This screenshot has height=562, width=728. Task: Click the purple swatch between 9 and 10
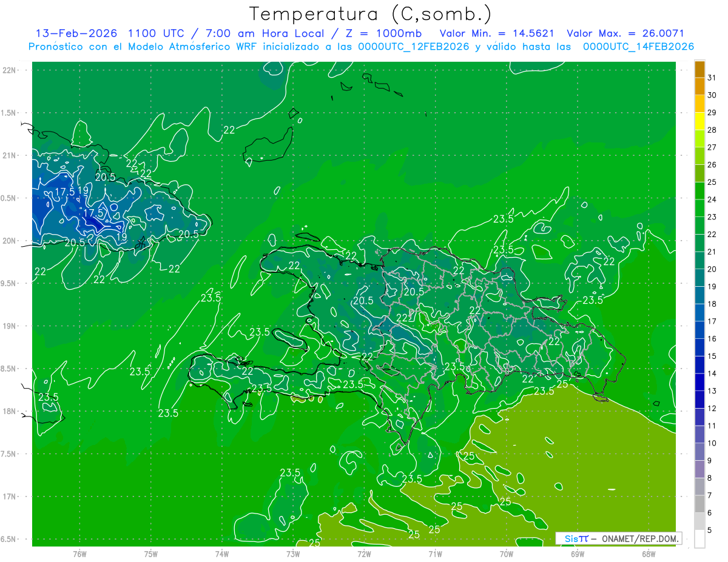pos(699,452)
